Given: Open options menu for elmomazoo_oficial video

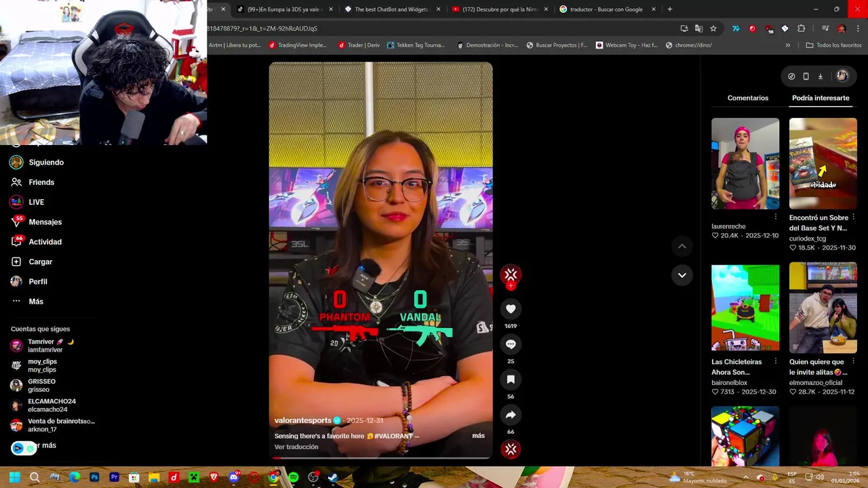Looking at the screenshot, I should tap(853, 361).
